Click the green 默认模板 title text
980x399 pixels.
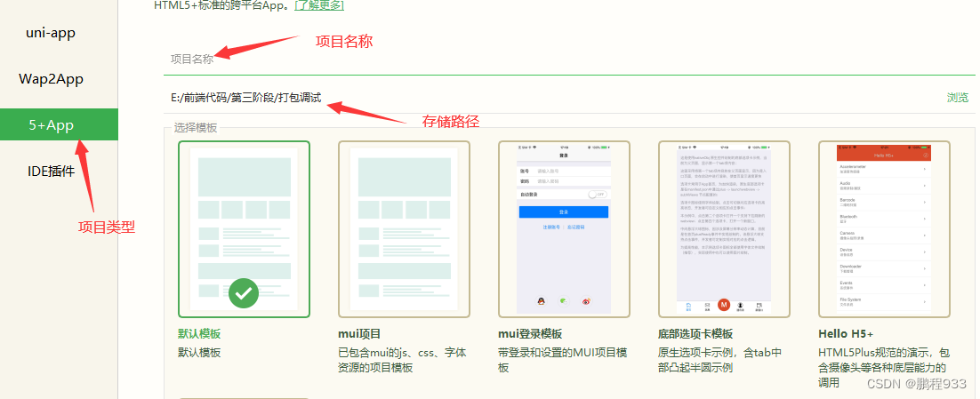click(199, 333)
